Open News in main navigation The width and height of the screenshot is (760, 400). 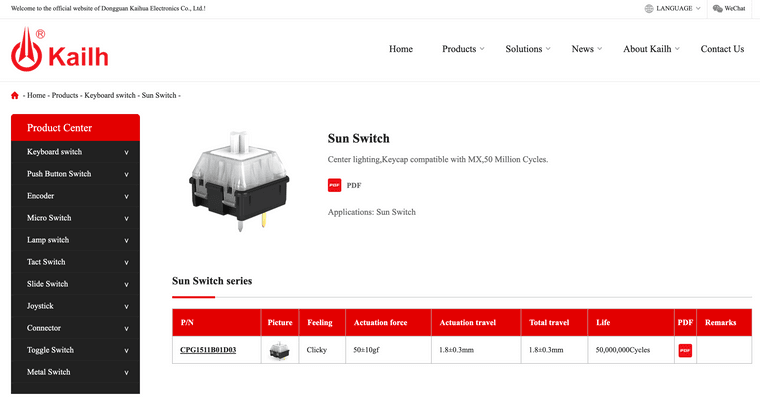pos(582,49)
